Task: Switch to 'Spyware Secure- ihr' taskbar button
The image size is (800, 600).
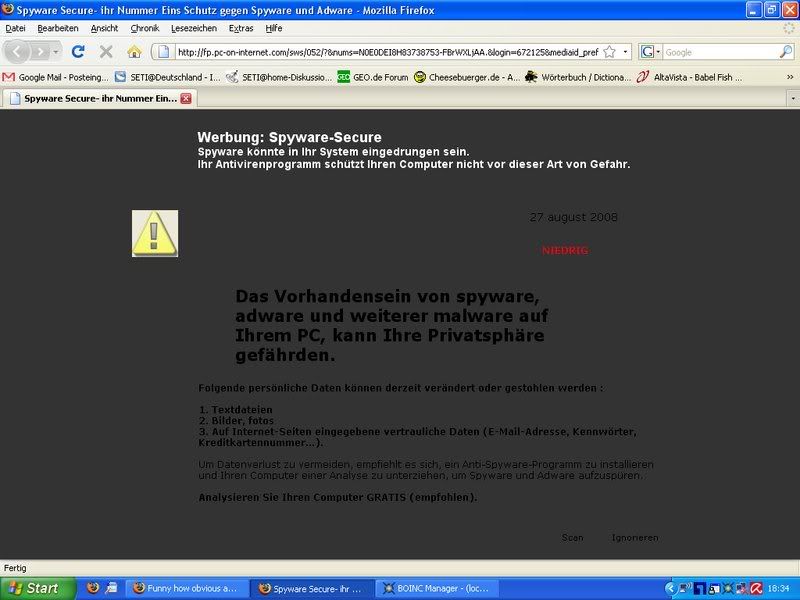Action: pos(313,588)
